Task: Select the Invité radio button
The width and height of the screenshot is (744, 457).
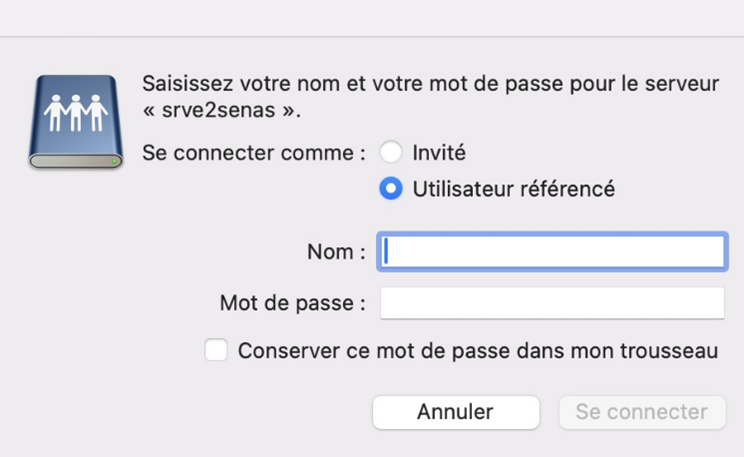Action: click(x=391, y=152)
